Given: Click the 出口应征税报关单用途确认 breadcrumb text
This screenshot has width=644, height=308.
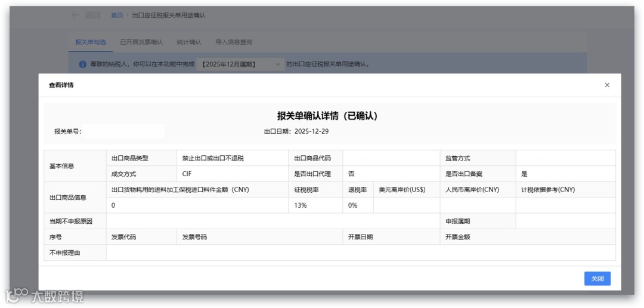Looking at the screenshot, I should (169, 15).
